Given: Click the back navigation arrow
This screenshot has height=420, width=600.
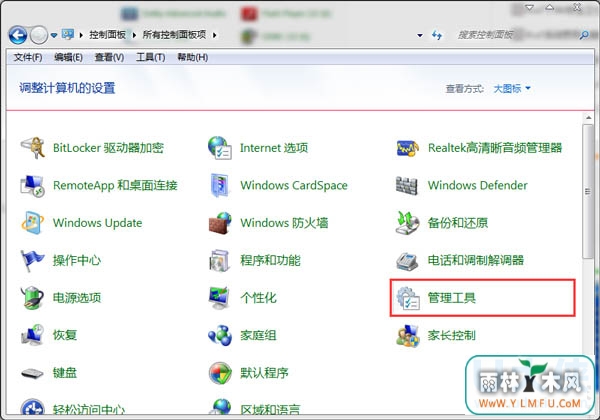Looking at the screenshot, I should (18, 35).
